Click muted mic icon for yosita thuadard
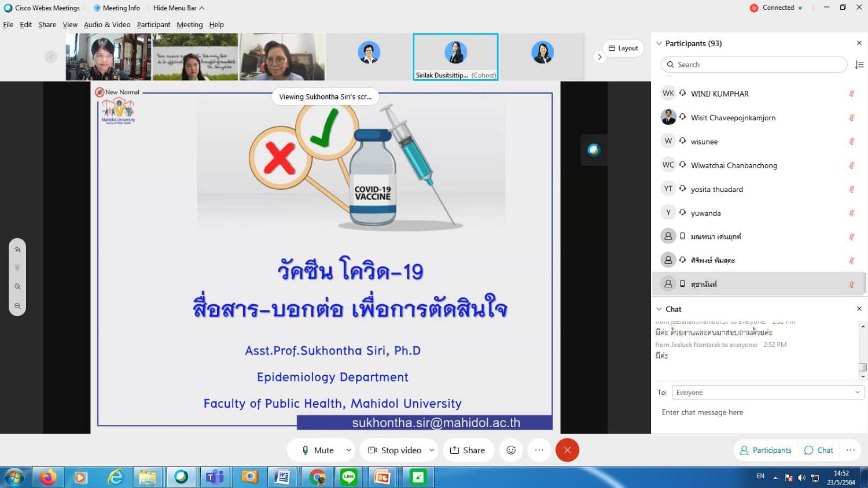 click(852, 188)
